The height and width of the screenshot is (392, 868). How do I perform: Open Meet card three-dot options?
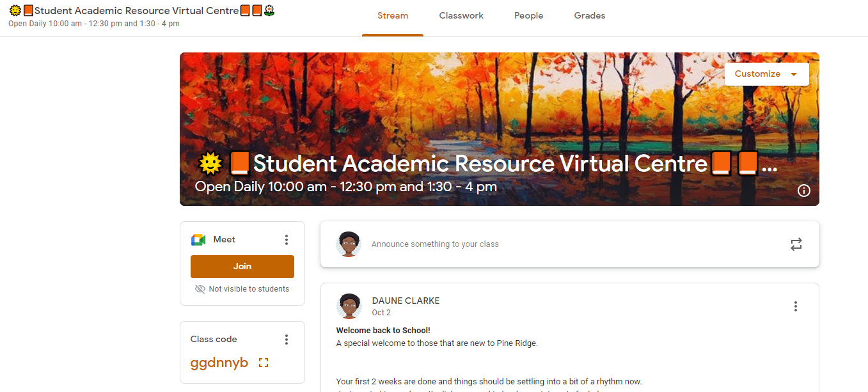click(287, 240)
